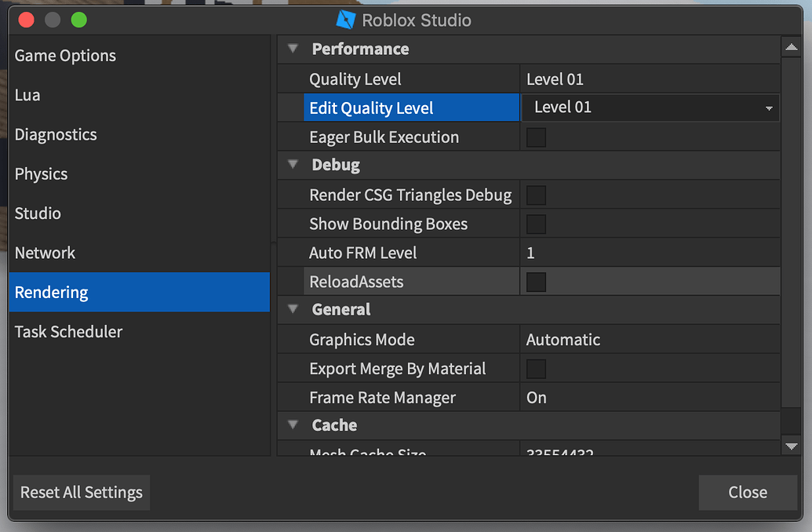This screenshot has width=812, height=532.
Task: Click the Performance section header text
Action: click(x=360, y=49)
